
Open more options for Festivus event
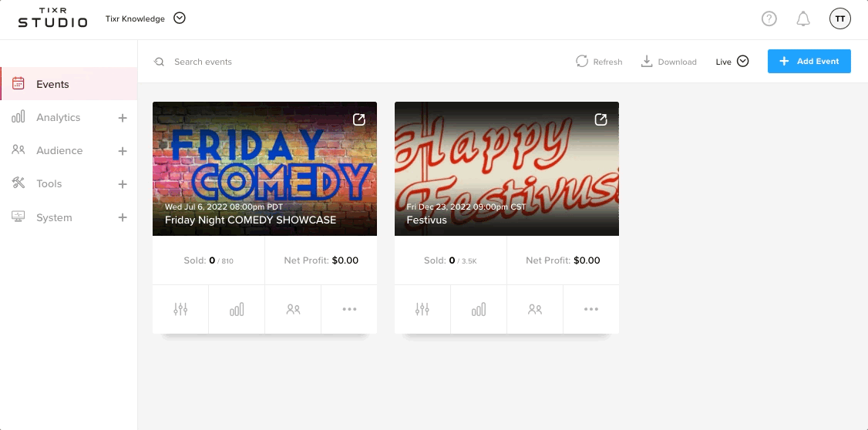tap(591, 309)
